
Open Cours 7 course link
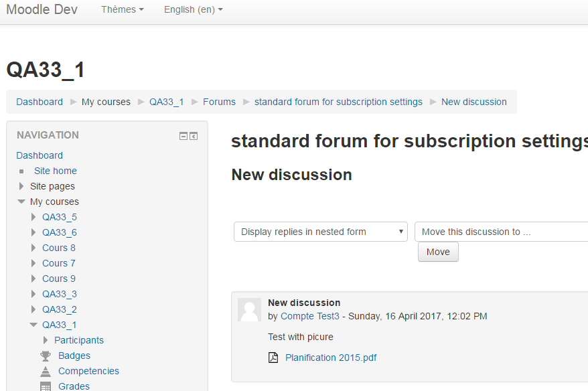click(59, 263)
